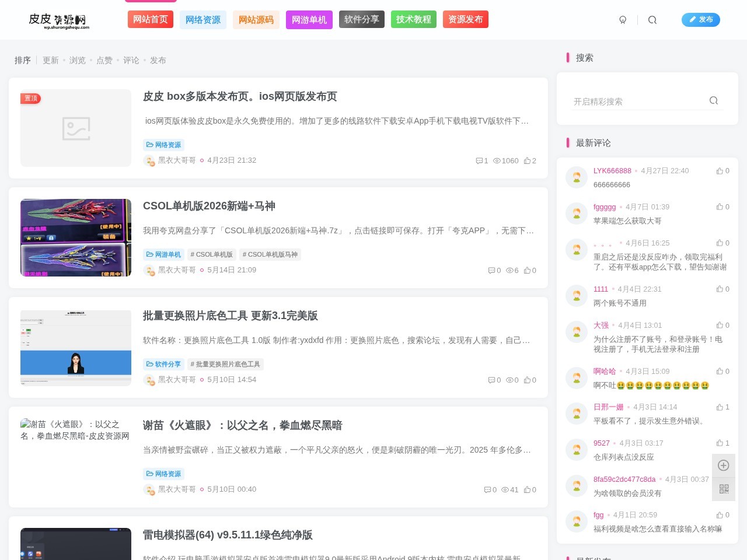
Task: Click the header search magnifier icon
Action: (652, 20)
